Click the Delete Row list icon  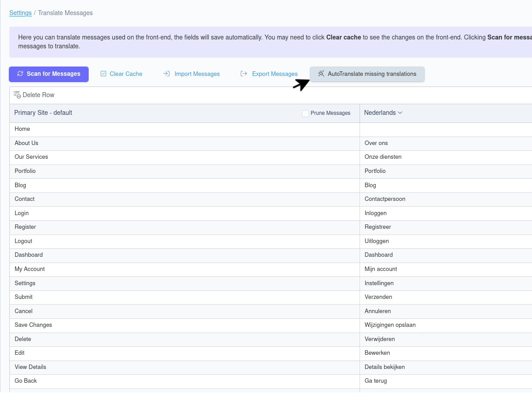tap(17, 95)
